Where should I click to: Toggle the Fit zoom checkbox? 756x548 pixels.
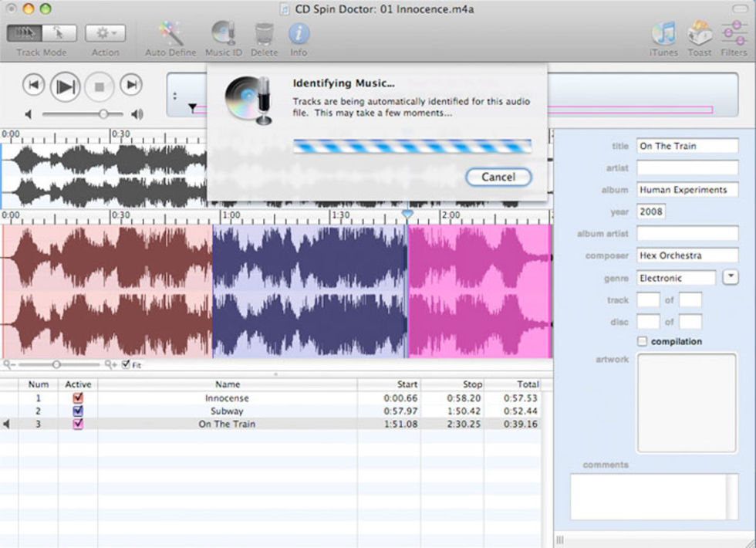(126, 364)
